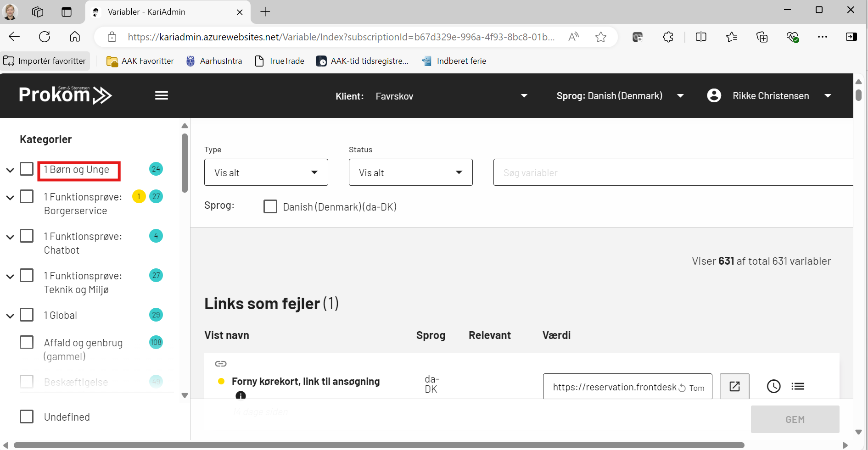868x450 pixels.
Task: Reset value with the Tom undo icon
Action: 683,388
